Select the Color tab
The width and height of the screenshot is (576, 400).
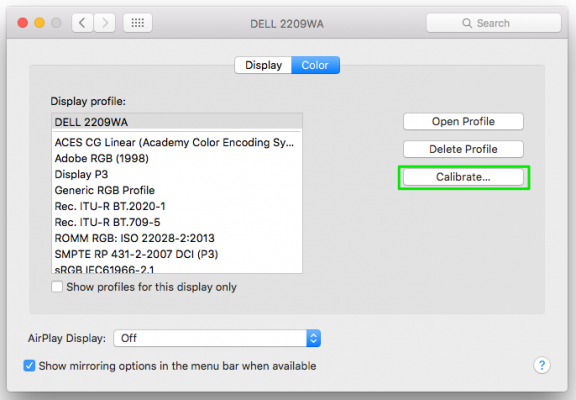(x=315, y=65)
